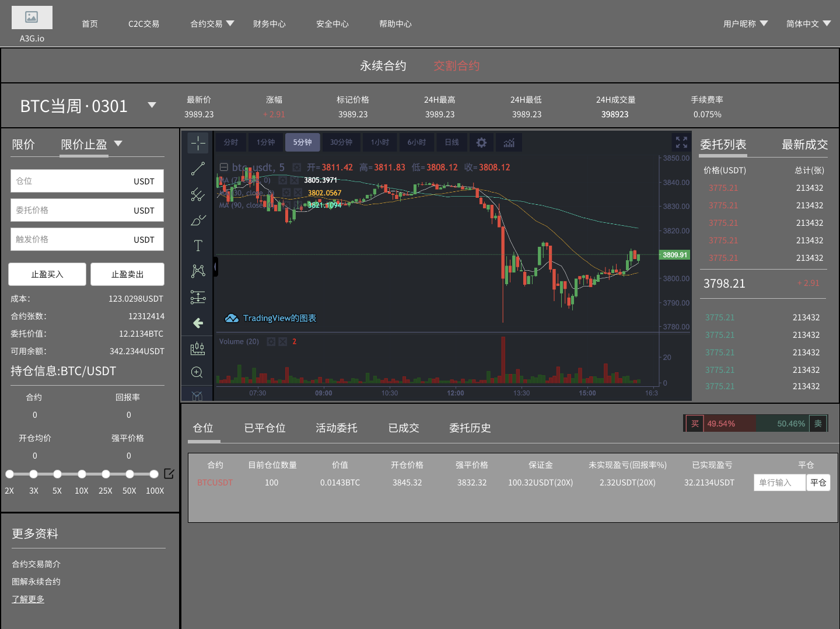Viewport: 840px width, 629px height.
Task: Select the pitchfork drawing tool
Action: click(198, 194)
